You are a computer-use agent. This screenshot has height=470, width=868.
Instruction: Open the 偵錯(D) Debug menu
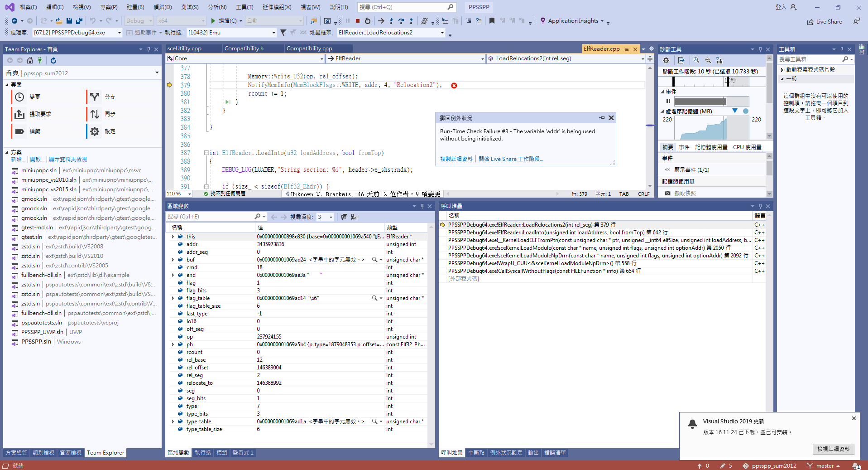(x=163, y=7)
